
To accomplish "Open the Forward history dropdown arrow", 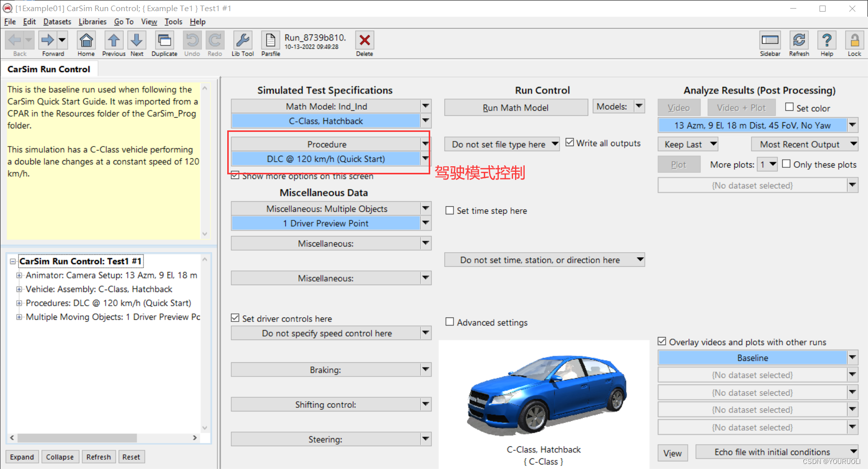I will tap(62, 40).
